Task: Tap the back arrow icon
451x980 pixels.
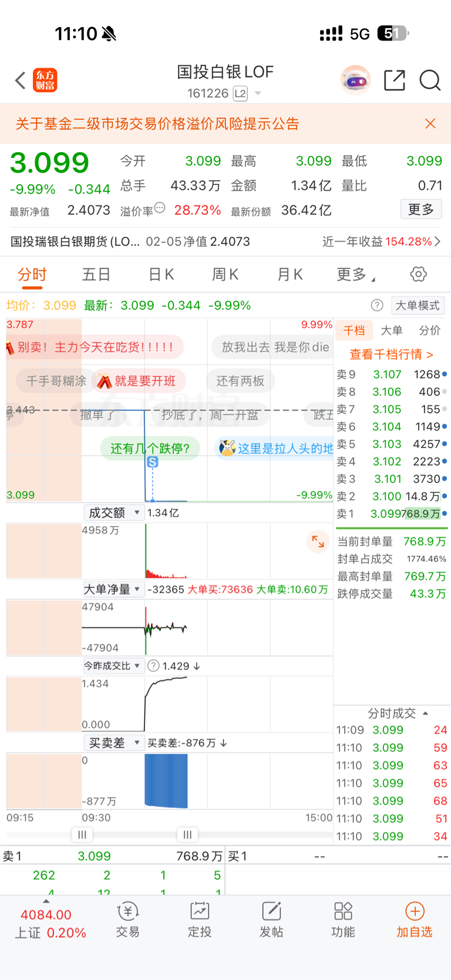Action: [x=21, y=80]
